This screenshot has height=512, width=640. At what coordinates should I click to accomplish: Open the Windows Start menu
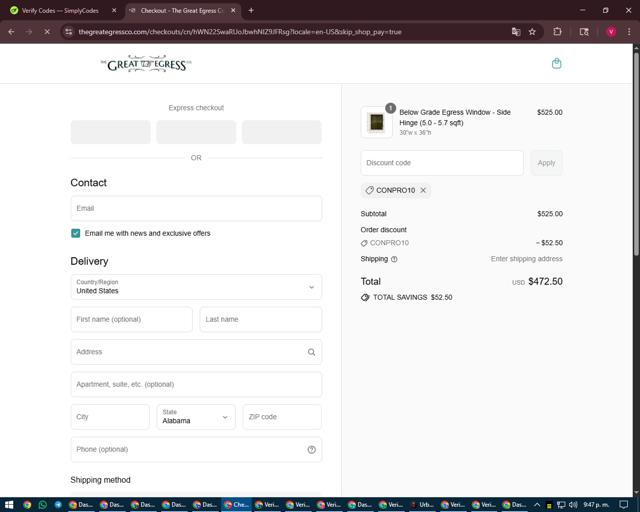click(9, 505)
